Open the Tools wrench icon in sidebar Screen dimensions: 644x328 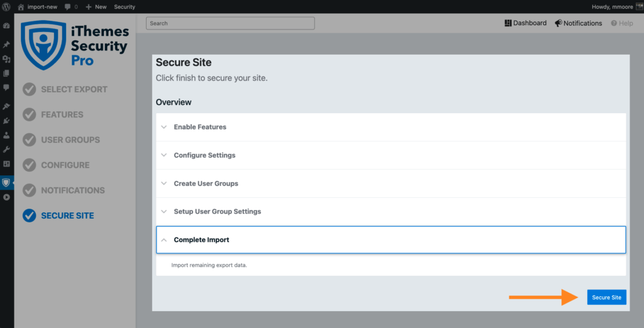6,150
